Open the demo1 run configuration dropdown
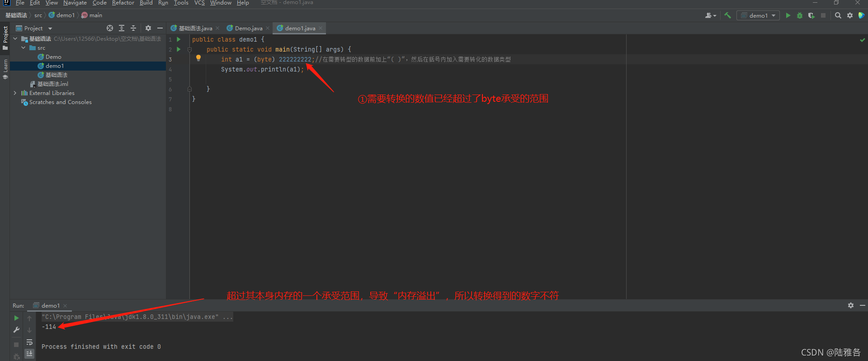This screenshot has height=361, width=868. point(758,15)
